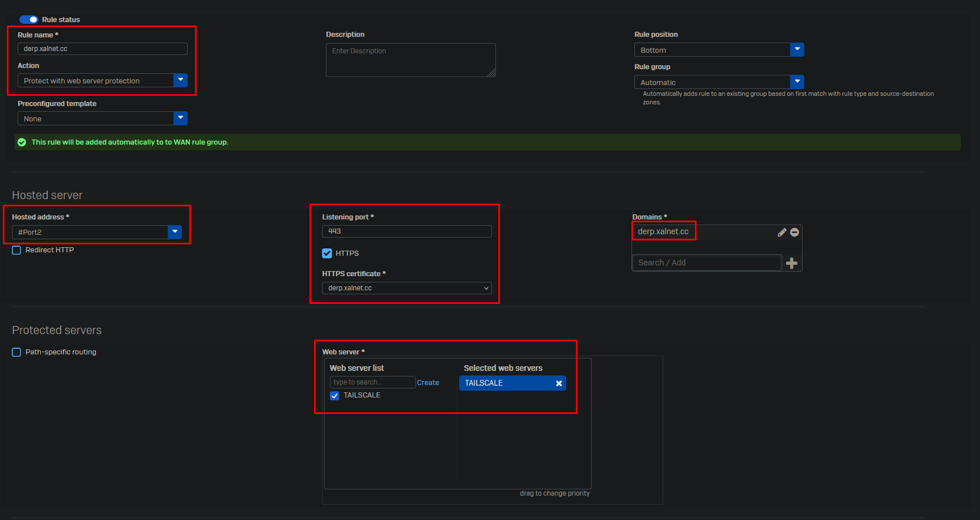Toggle the Rule status switch
The width and height of the screenshot is (980, 520).
pyautogui.click(x=29, y=19)
